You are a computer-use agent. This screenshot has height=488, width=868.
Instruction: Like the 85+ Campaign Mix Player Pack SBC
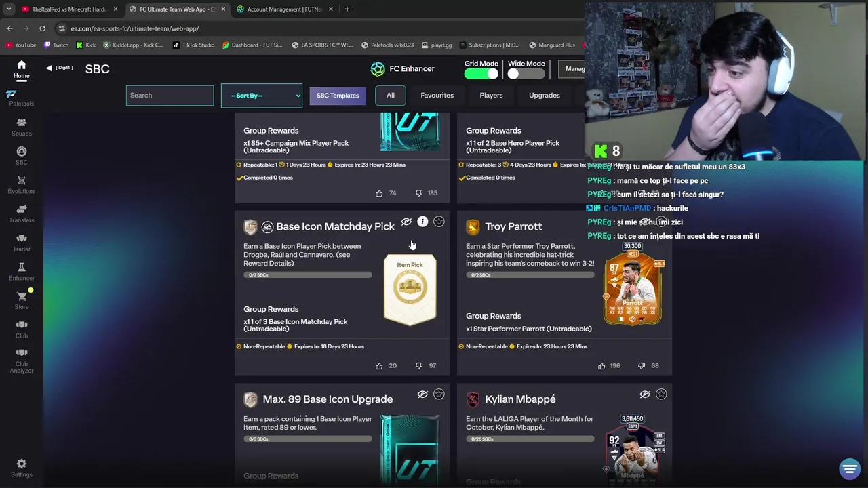(379, 193)
